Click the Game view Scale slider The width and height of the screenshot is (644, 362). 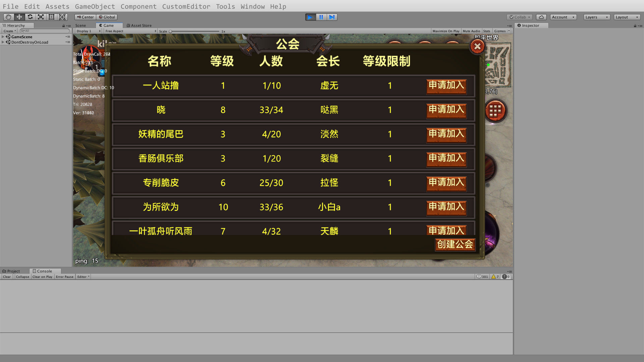pyautogui.click(x=195, y=32)
